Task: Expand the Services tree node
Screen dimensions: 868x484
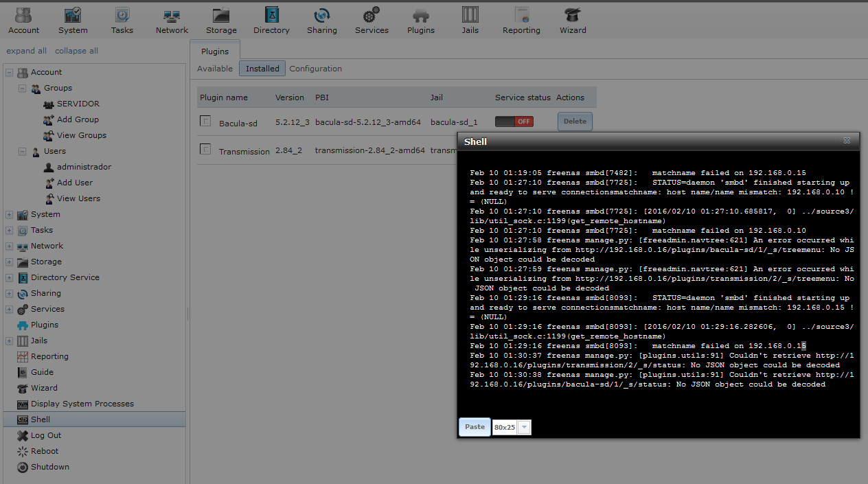Action: (x=9, y=309)
